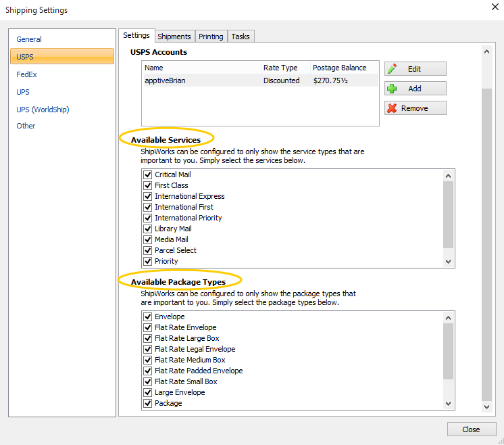The width and height of the screenshot is (504, 445).
Task: Toggle Flat Rate Large Box checkbox
Action: click(x=147, y=339)
